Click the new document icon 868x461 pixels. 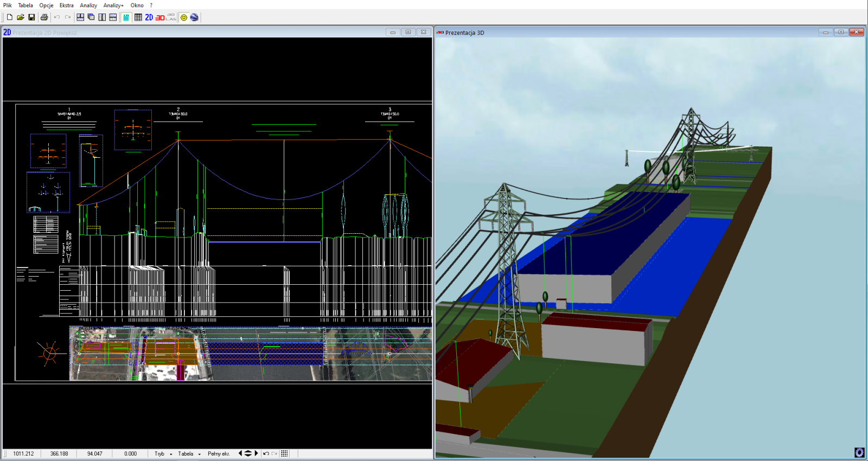10,17
